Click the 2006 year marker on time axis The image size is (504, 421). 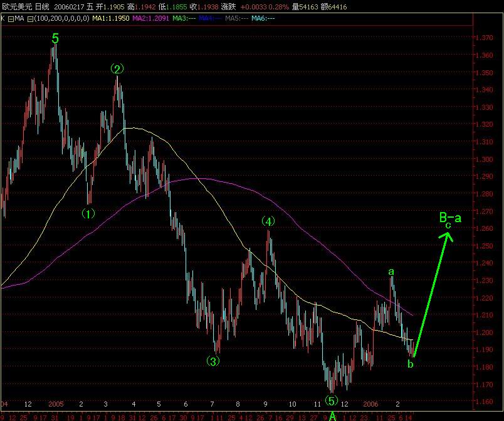click(x=370, y=404)
